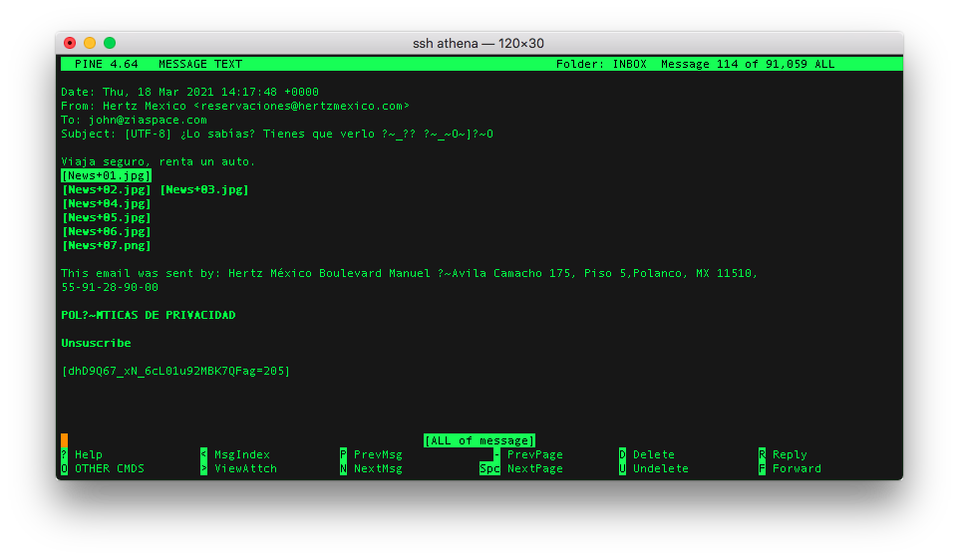
Task: Click the 'Spc' NextPage key icon
Action: (489, 468)
